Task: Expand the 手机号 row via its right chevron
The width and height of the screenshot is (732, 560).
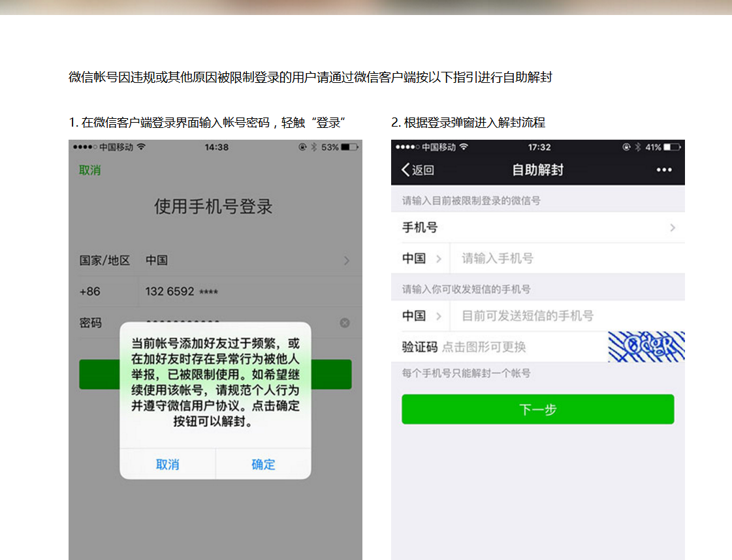Action: (673, 228)
